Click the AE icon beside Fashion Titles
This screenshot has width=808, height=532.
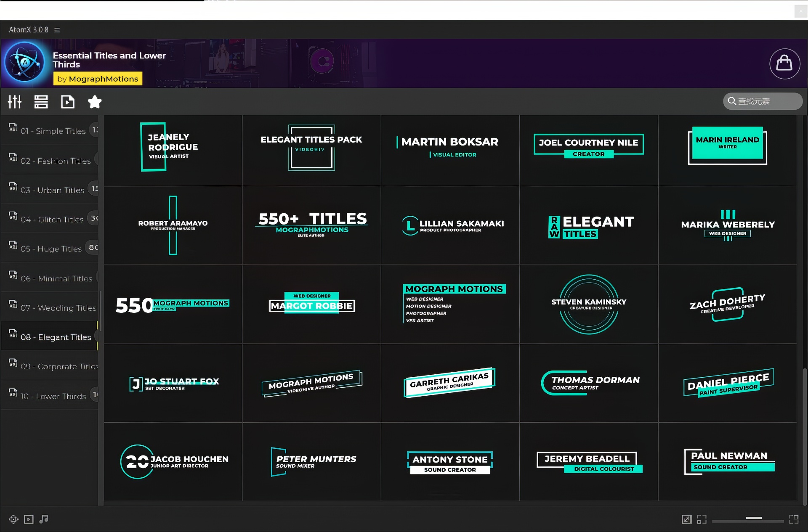click(x=13, y=157)
